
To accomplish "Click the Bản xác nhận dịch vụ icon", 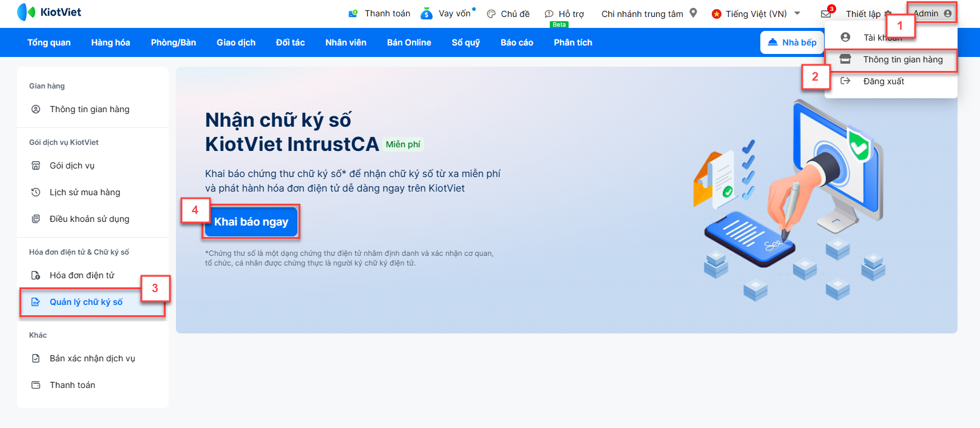I will [x=36, y=358].
